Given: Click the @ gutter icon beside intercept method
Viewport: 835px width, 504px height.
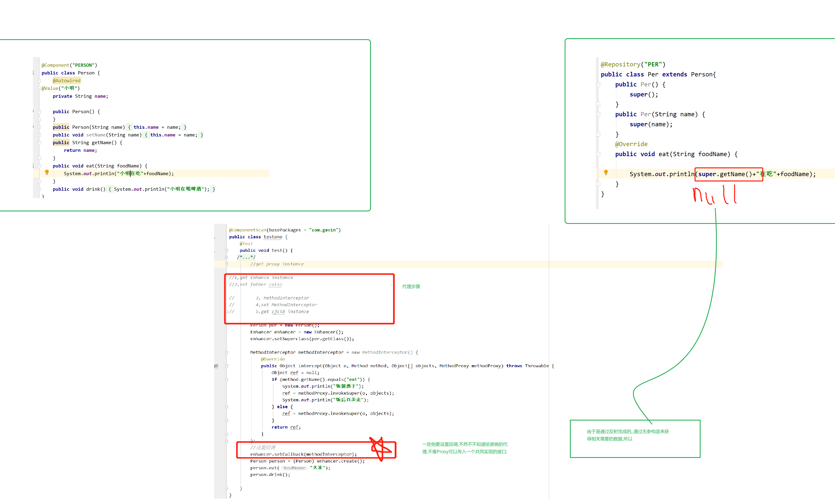Looking at the screenshot, I should (x=216, y=366).
